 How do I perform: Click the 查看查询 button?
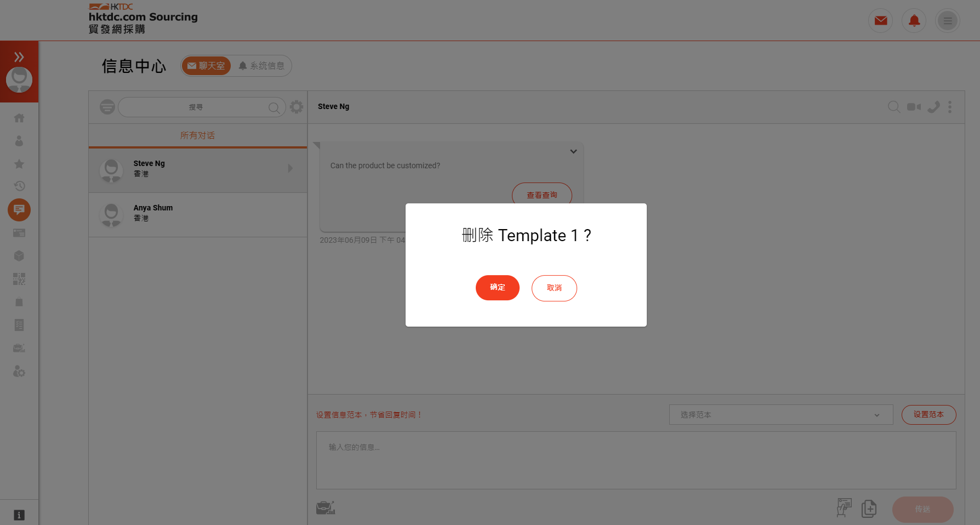[x=542, y=195]
